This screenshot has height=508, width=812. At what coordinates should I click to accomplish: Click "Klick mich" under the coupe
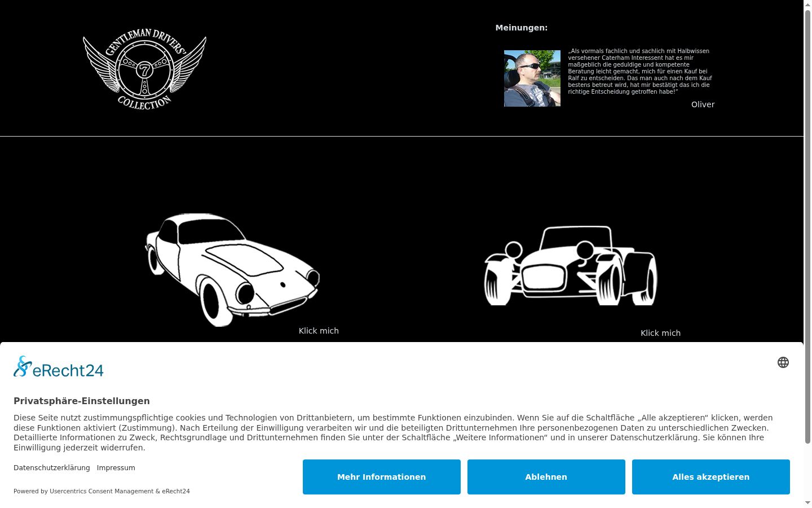pyautogui.click(x=319, y=331)
